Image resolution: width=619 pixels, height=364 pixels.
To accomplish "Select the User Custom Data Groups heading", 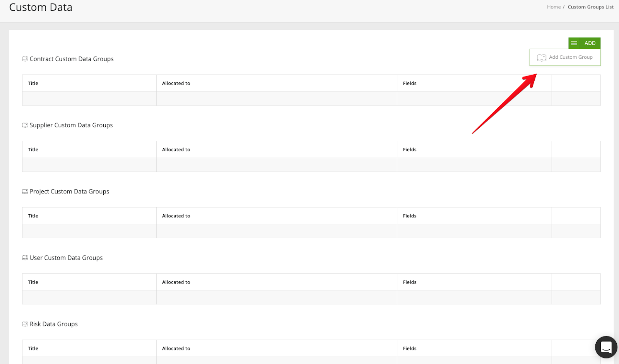I will [66, 258].
